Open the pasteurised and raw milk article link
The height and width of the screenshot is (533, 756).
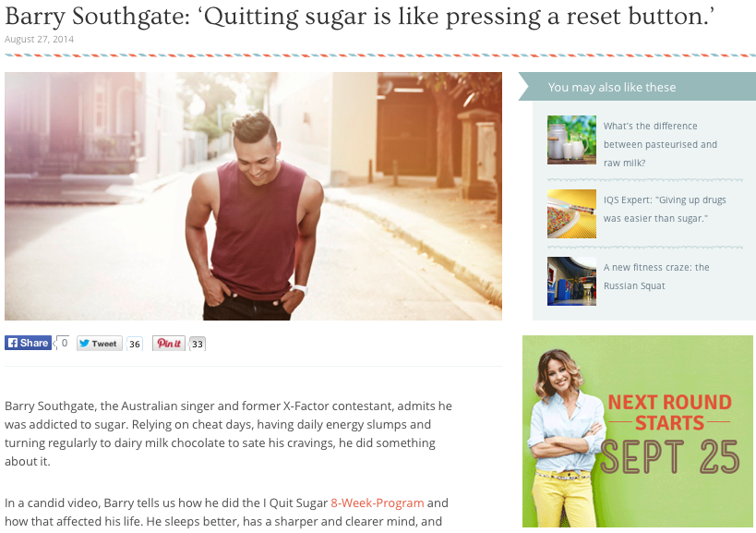click(660, 144)
